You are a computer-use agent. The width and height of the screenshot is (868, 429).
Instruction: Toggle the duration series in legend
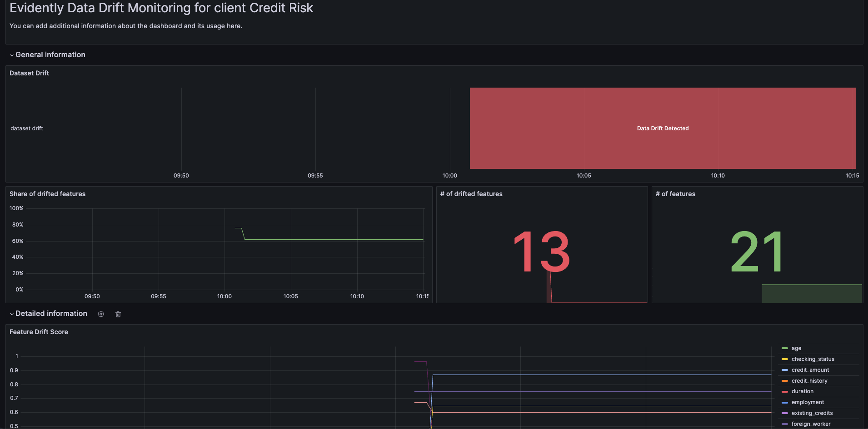coord(803,391)
